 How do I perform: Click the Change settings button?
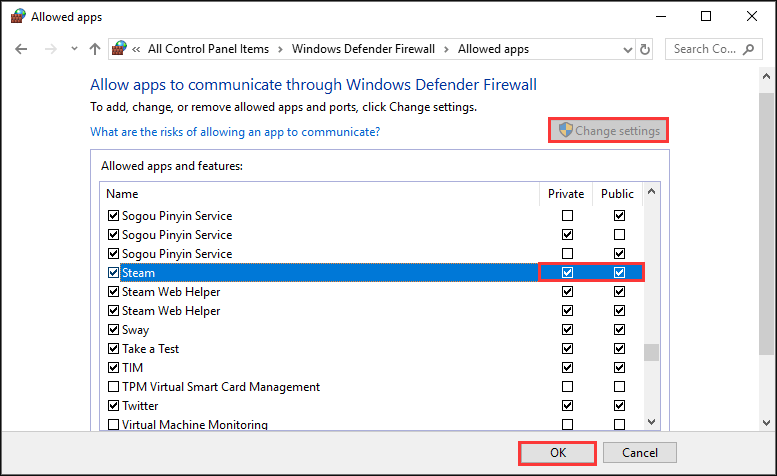point(609,130)
